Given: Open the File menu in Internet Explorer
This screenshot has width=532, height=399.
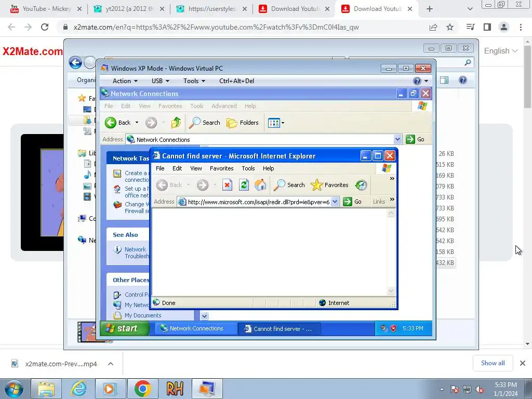Looking at the screenshot, I should 160,168.
